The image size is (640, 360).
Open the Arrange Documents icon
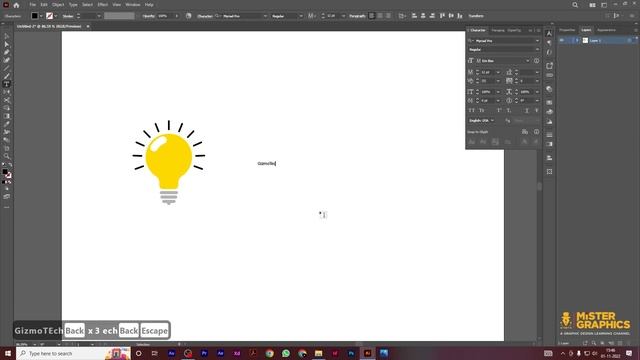coord(592,5)
